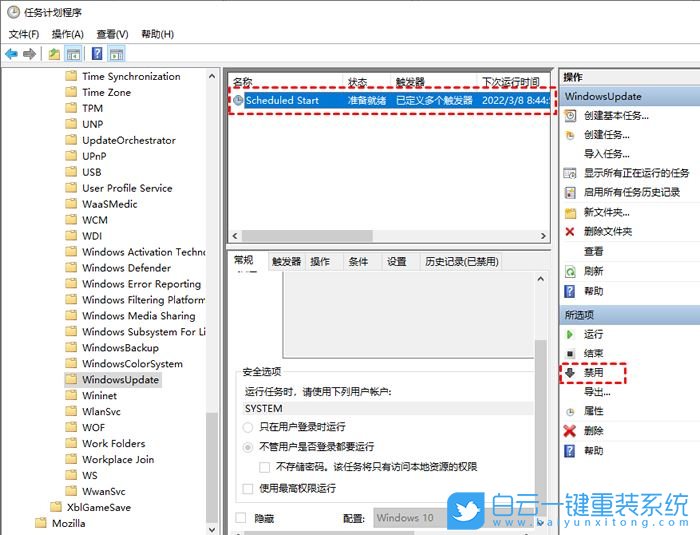700x535 pixels.
Task: Toggle checkbox 不存储密码
Action: 264,467
